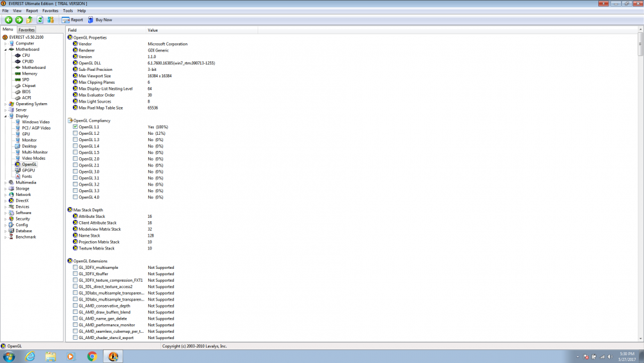644x363 pixels.
Task: Open the Memory tree item
Action: pyautogui.click(x=30, y=74)
